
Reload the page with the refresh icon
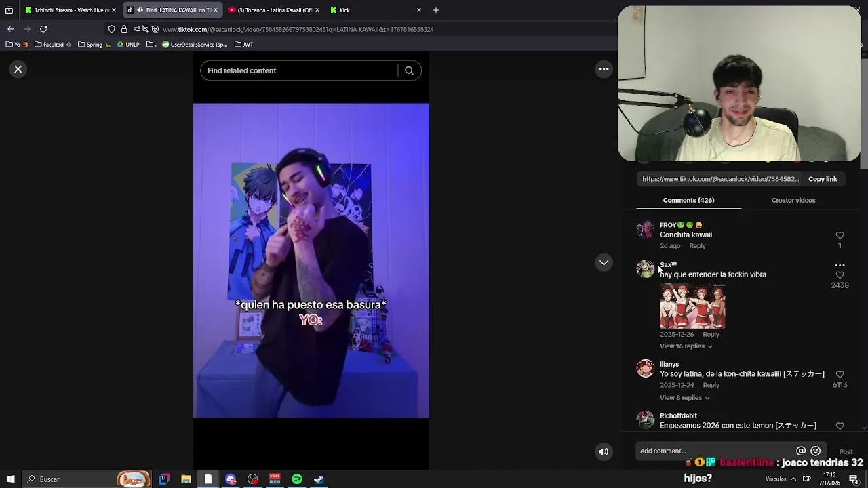43,29
